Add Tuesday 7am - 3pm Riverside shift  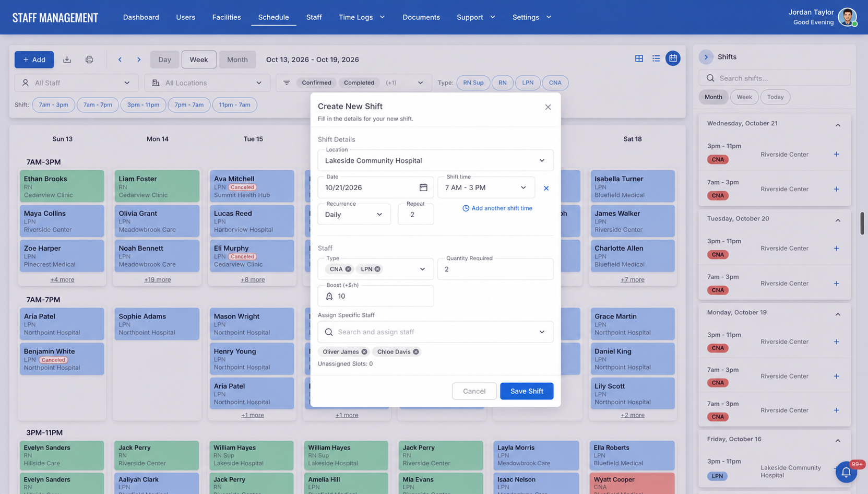tap(836, 284)
